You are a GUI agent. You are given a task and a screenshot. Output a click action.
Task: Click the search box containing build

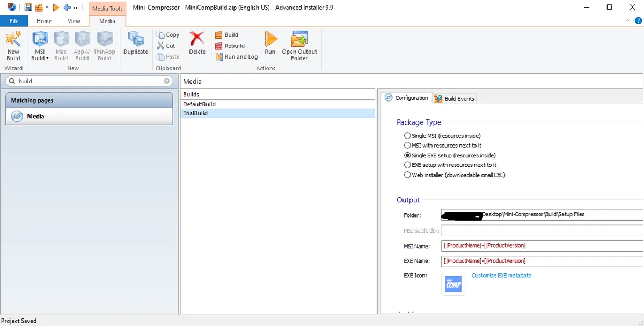click(x=89, y=81)
